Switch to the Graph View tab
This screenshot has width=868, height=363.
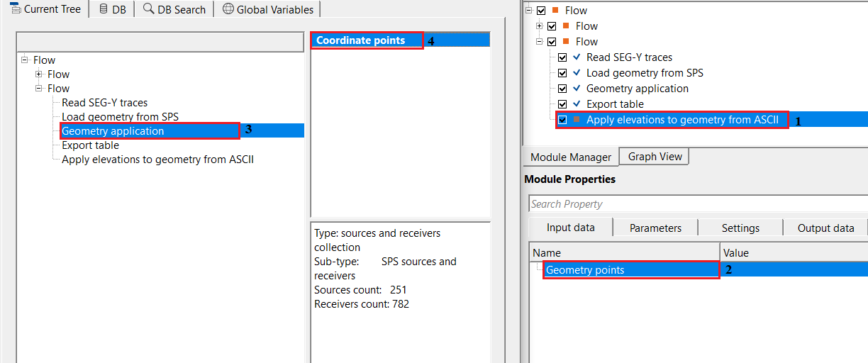point(655,157)
